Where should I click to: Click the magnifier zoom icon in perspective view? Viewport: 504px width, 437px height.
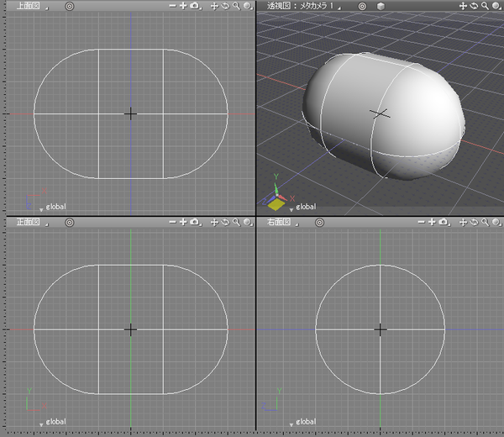coord(485,6)
